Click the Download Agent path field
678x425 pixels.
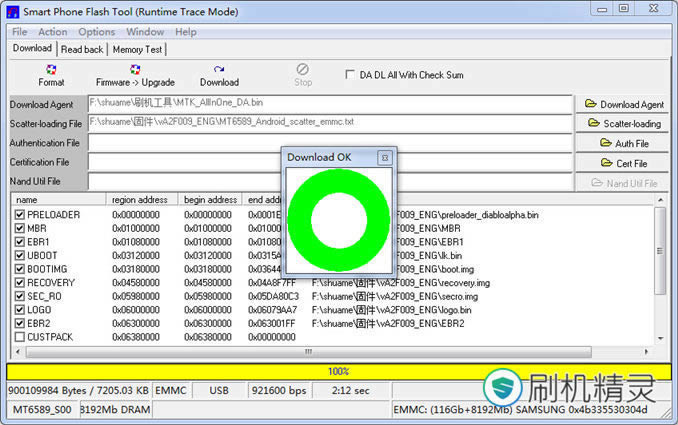point(330,103)
